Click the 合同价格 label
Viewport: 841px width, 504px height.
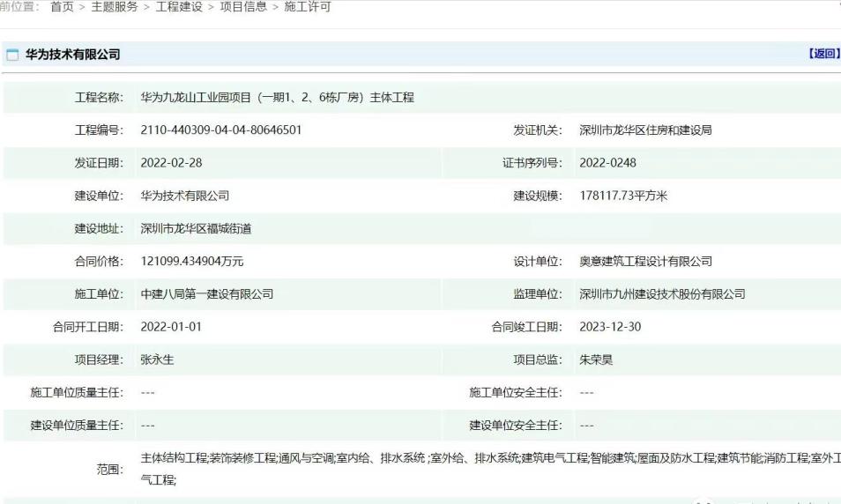point(99,261)
